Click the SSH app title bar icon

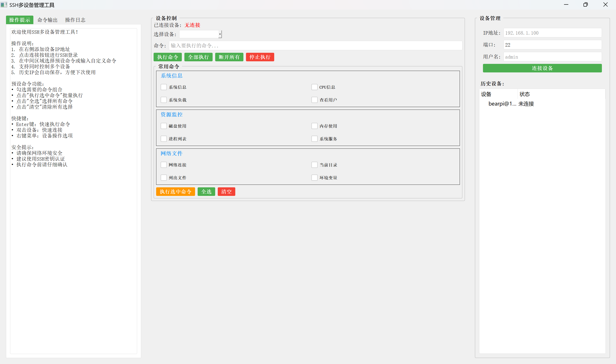[x=4, y=5]
